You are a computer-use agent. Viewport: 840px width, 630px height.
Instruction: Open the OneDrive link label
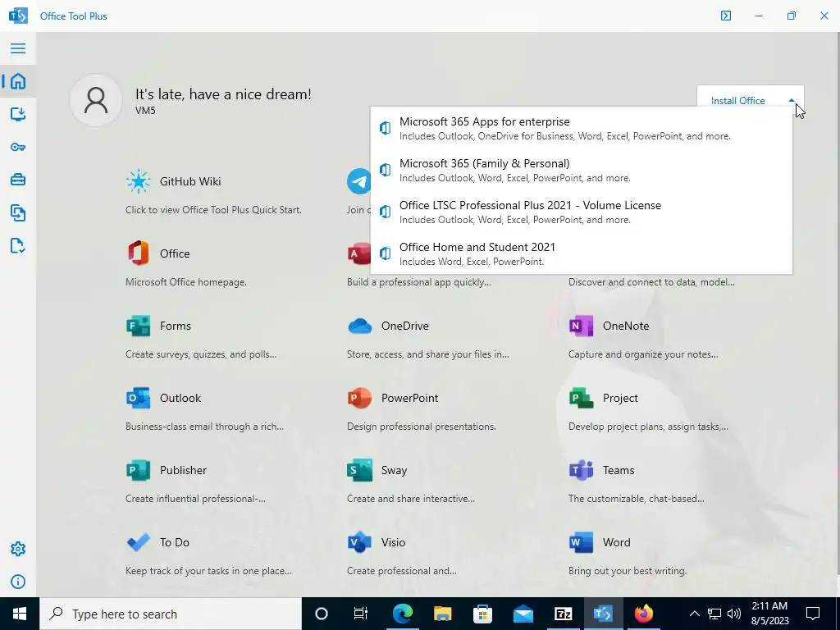405,326
